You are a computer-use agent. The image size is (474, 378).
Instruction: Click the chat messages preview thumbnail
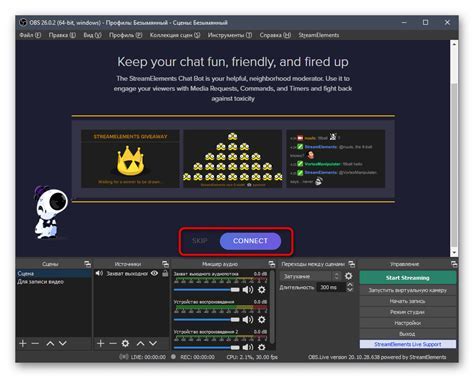[336, 159]
